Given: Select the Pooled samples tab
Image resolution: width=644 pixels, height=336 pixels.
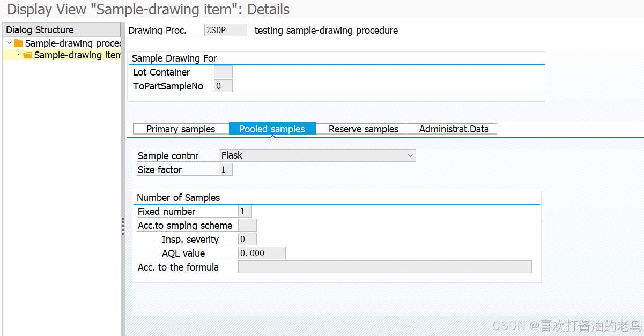Looking at the screenshot, I should 272,129.
